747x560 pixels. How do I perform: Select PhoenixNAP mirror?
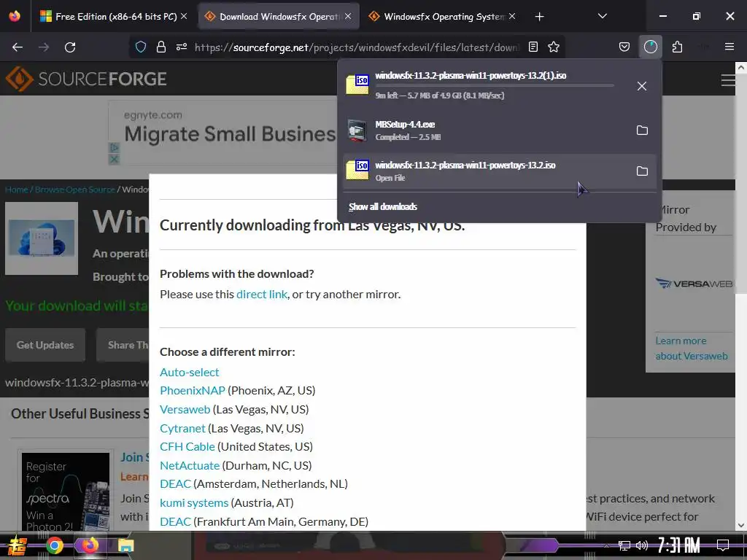tap(192, 391)
